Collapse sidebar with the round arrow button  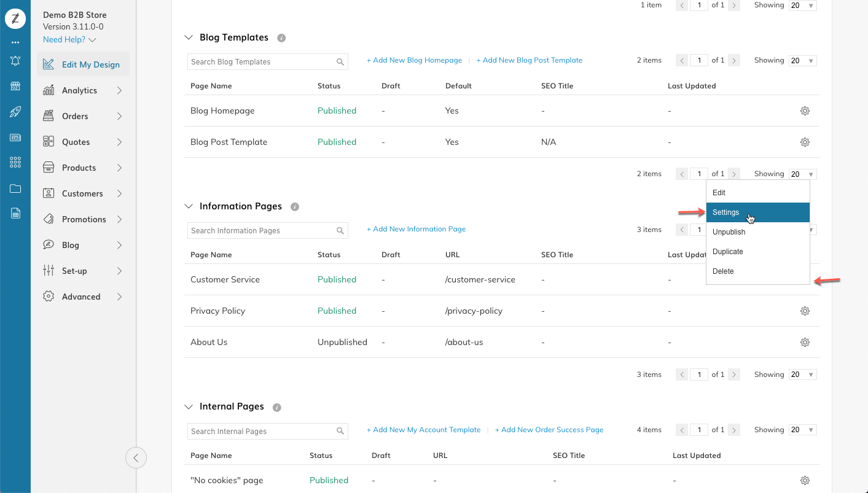click(136, 457)
